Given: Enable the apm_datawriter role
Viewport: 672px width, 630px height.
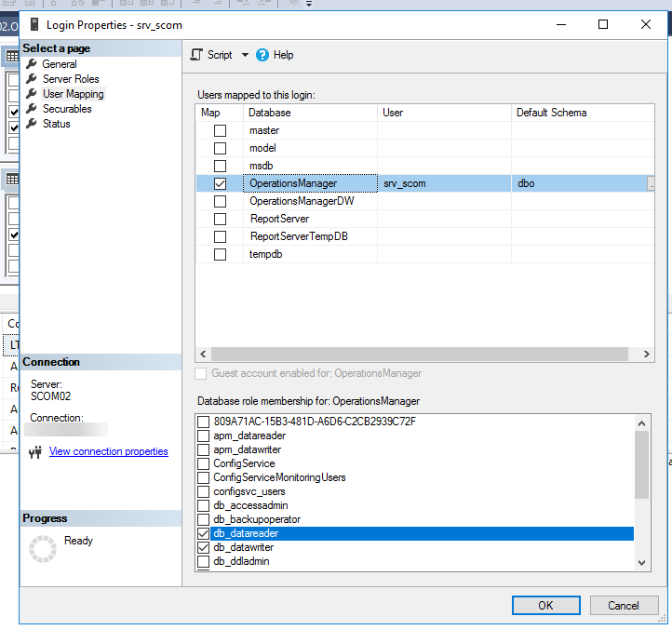Looking at the screenshot, I should (203, 449).
